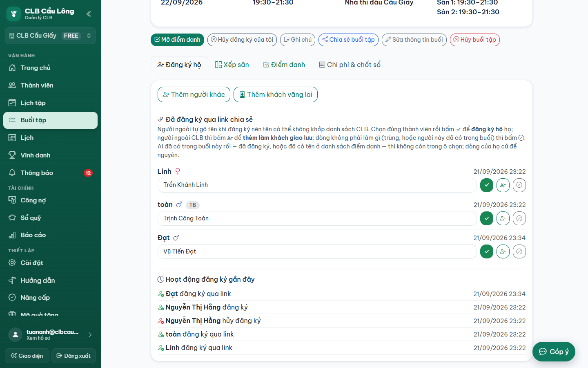
Task: Dismiss the toàn registration row
Action: point(519,218)
